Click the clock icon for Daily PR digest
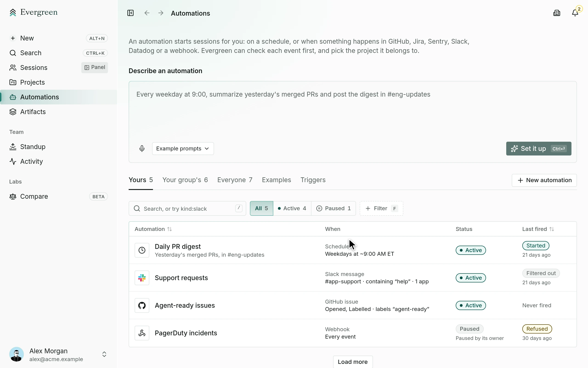This screenshot has width=588, height=368. coord(142,250)
